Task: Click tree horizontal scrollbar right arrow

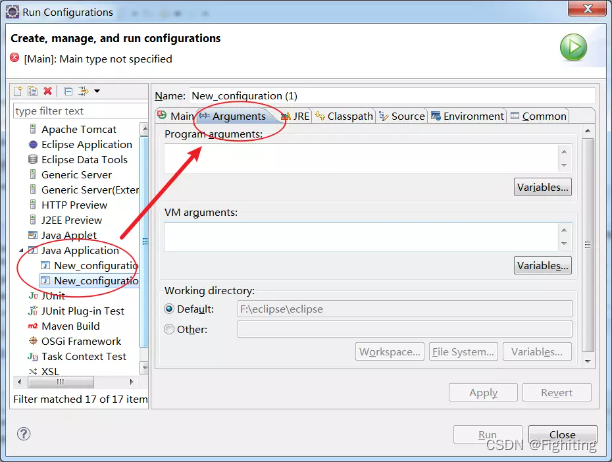Action: (132, 382)
